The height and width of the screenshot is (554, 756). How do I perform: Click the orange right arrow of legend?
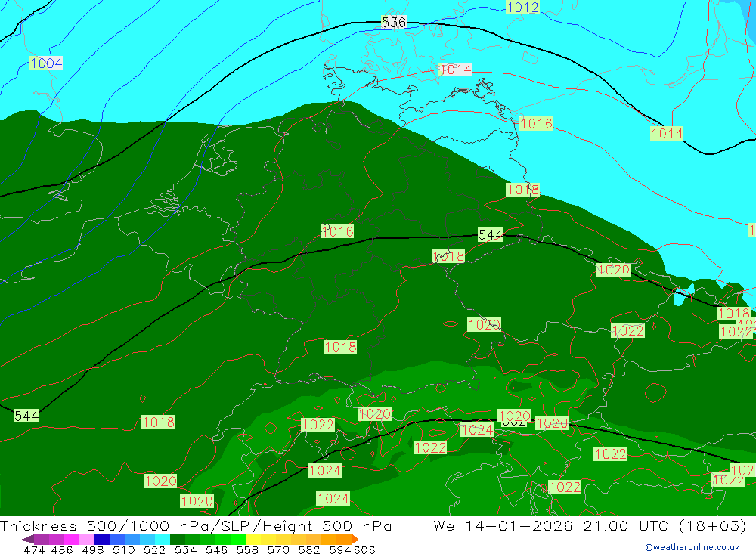click(x=355, y=539)
